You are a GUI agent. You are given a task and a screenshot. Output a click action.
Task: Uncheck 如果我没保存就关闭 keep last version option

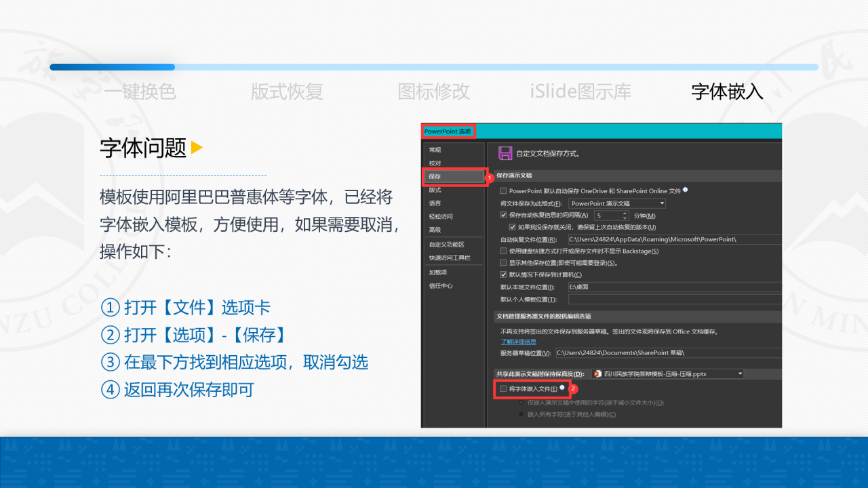tap(513, 227)
